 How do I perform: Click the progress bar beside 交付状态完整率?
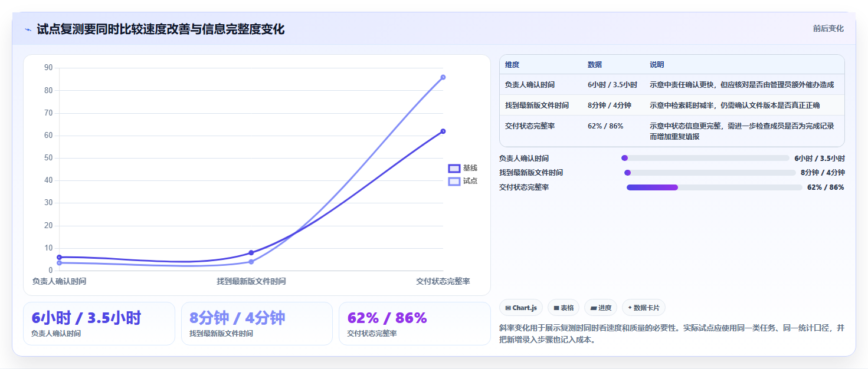coord(715,187)
